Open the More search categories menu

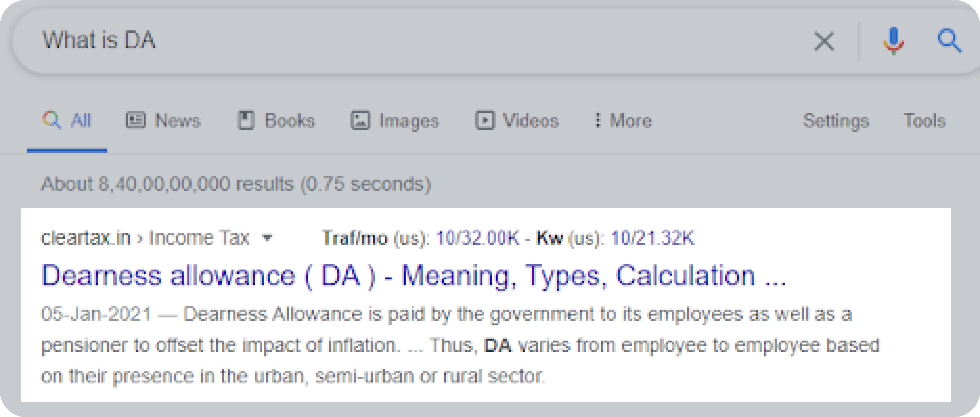(630, 121)
